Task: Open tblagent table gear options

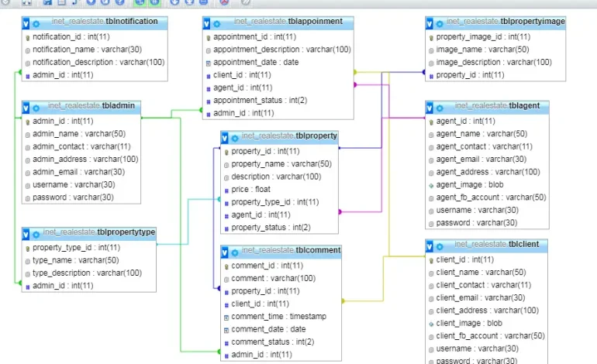Action: coord(440,108)
